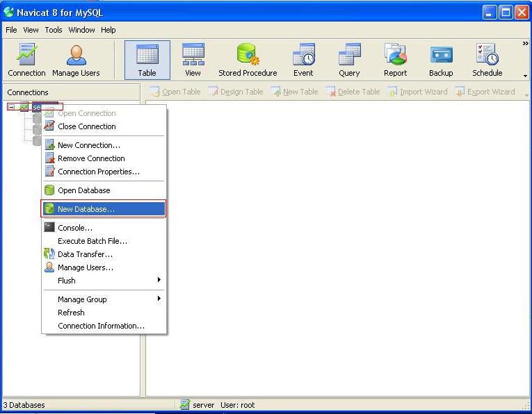Click the Navicat title bar icon

pyautogui.click(x=8, y=13)
